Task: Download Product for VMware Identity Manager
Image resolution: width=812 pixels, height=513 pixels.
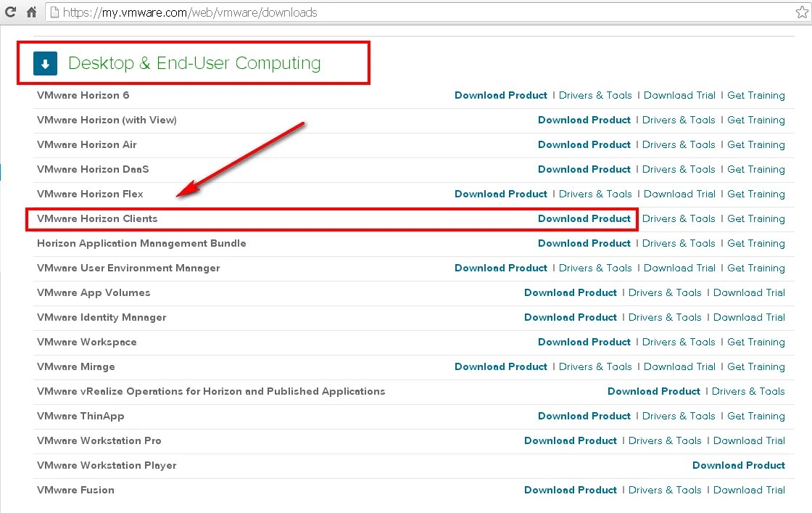Action: (570, 317)
